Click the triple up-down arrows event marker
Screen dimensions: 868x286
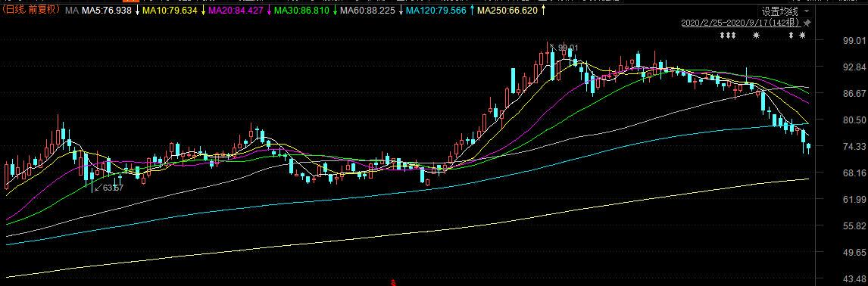(728, 36)
